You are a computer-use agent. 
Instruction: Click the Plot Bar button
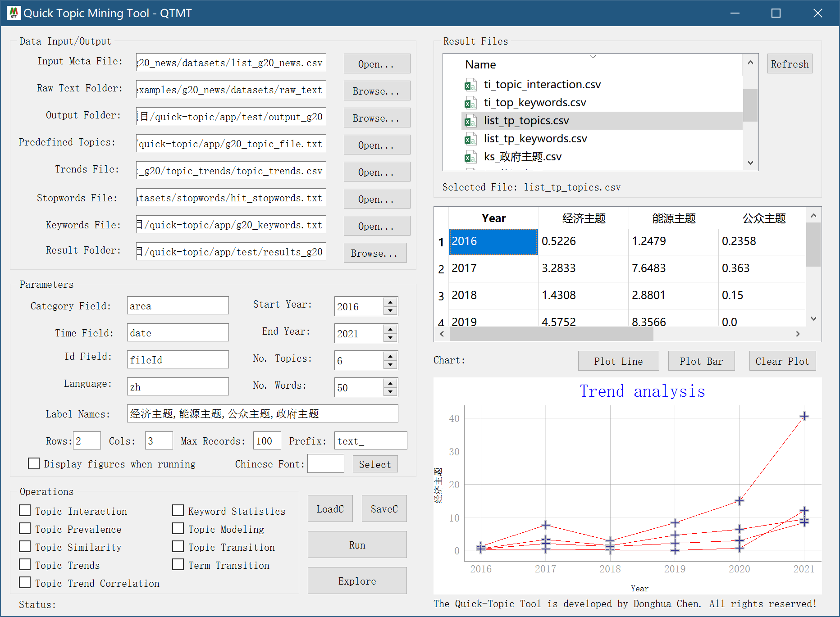coord(701,361)
